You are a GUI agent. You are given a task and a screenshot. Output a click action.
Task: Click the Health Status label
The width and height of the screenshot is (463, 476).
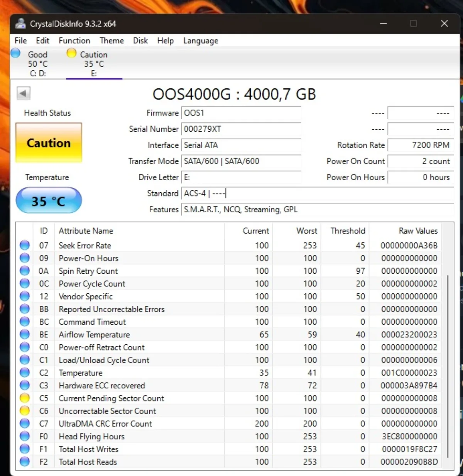click(47, 113)
